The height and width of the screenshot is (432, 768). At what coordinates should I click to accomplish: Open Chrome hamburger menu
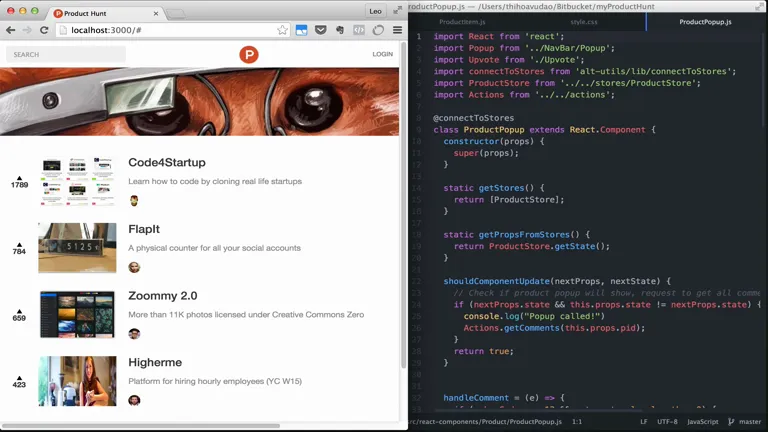click(397, 30)
